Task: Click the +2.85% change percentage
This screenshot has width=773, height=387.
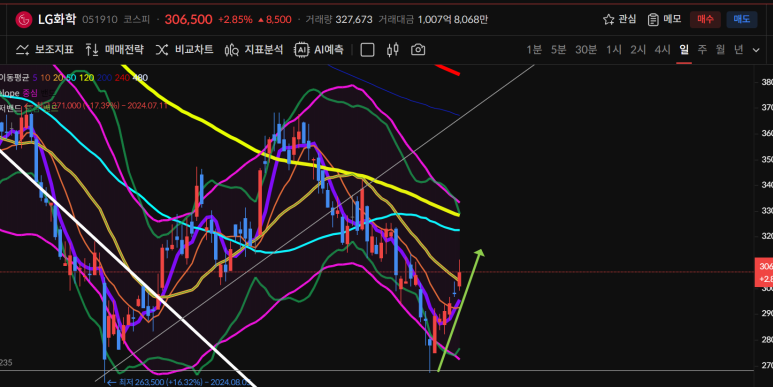Action: tap(235, 20)
